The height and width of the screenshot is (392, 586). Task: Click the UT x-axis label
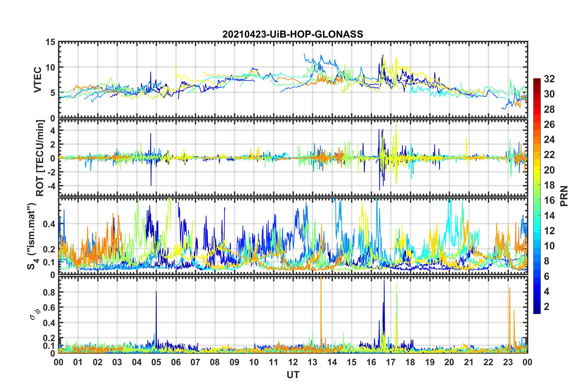click(293, 375)
